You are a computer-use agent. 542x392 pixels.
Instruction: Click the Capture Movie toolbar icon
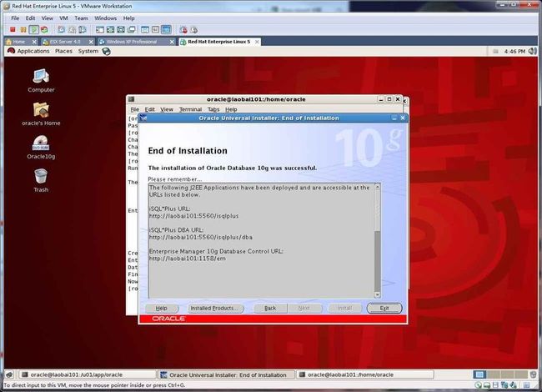[x=183, y=30]
